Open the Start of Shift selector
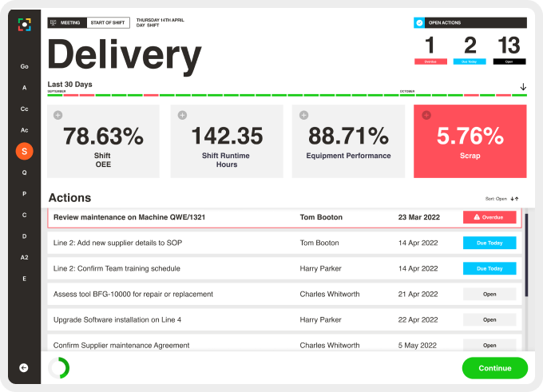This screenshot has height=392, width=543. [x=109, y=23]
